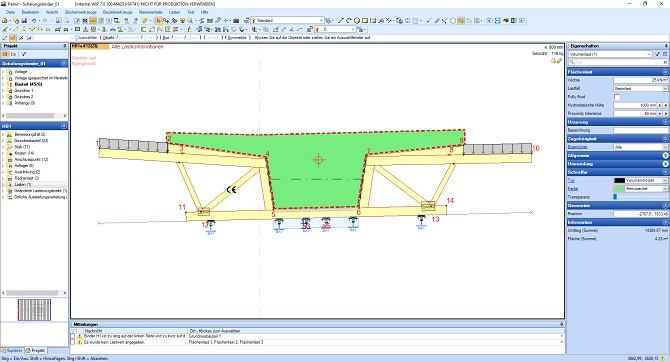Click the green Excel export icon

click(x=514, y=21)
